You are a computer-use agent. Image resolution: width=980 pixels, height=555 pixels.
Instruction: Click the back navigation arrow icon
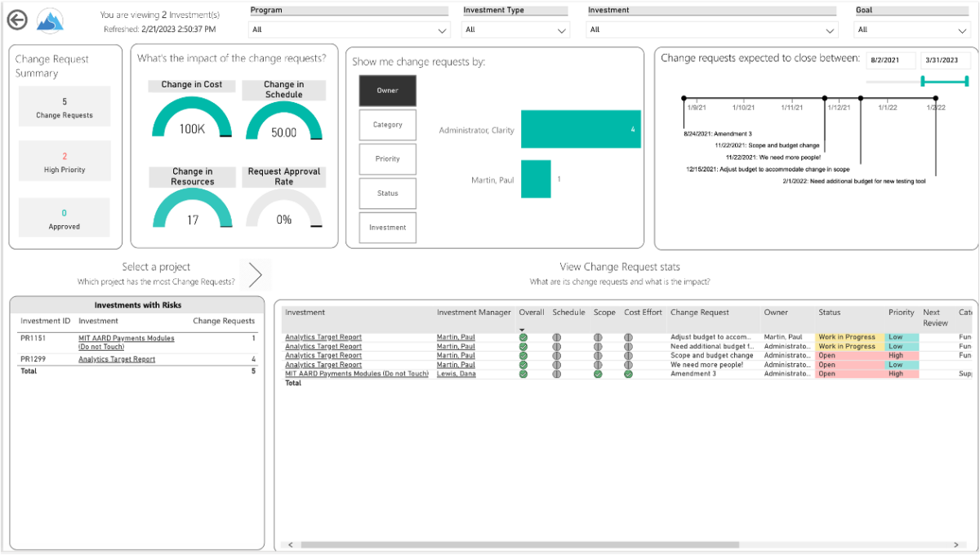[x=16, y=20]
